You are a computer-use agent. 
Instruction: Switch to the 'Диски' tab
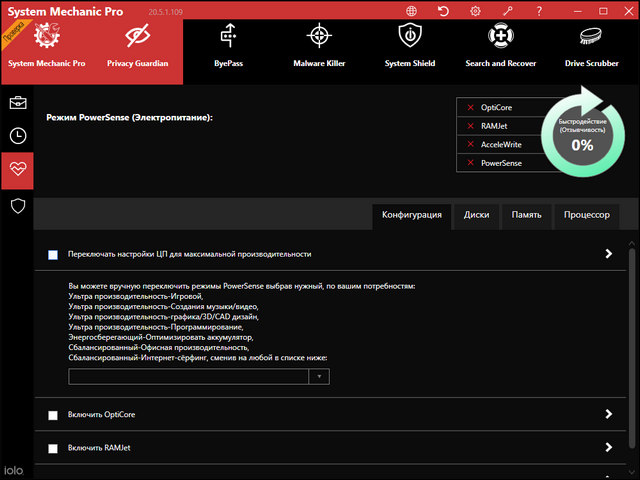(476, 215)
